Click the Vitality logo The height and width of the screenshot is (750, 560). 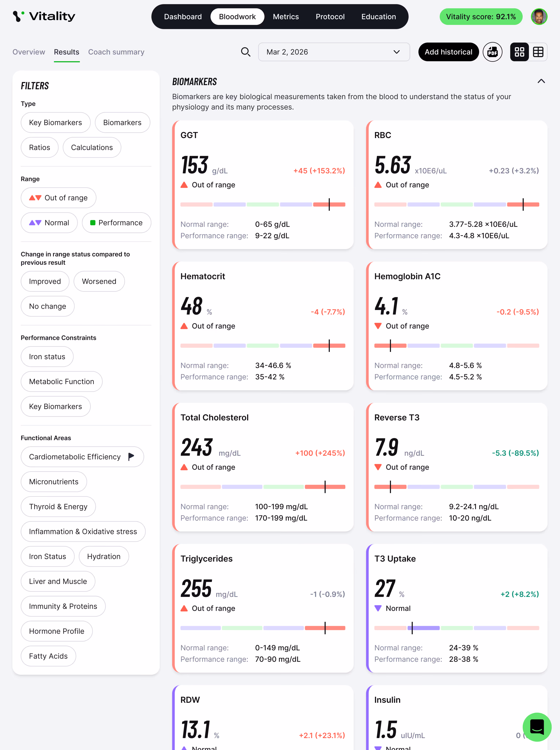point(44,16)
